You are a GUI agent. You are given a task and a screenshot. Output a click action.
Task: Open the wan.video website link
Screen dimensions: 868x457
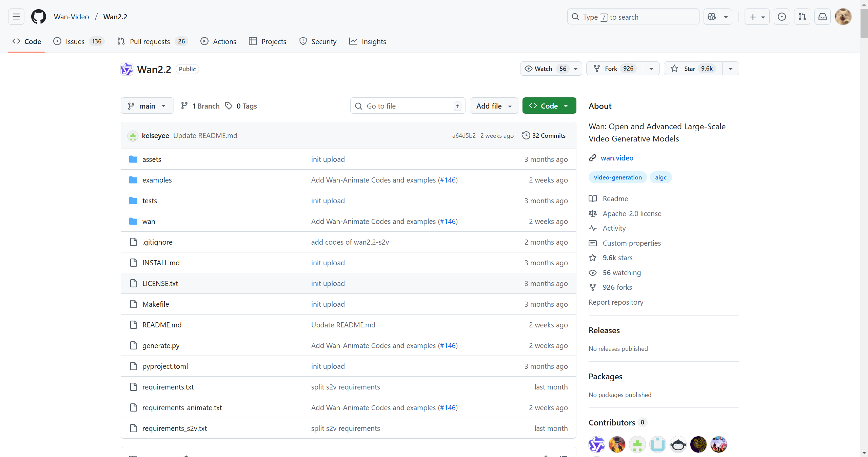click(617, 158)
